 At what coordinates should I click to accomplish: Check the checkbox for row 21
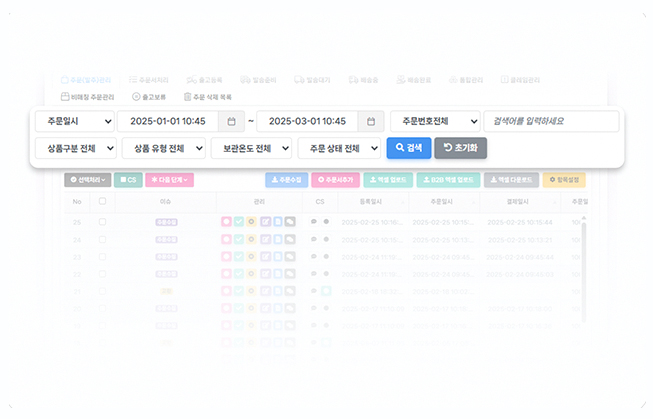point(102,291)
